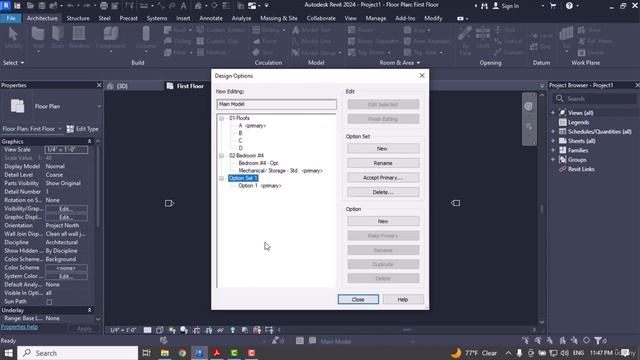Open the Properties help link
The height and width of the screenshot is (360, 640).
point(19,327)
